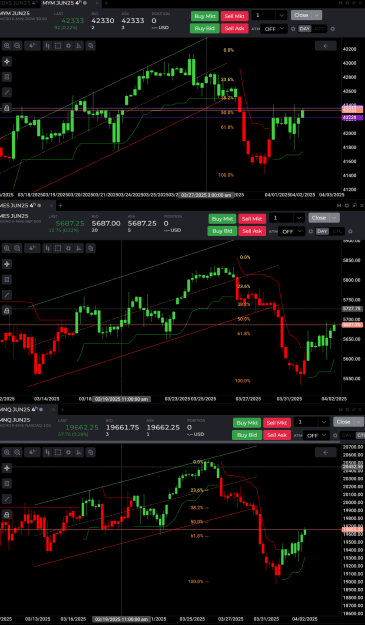Open chart type candlestick icon in MYM toolbar
Image resolution: width=365 pixels, height=625 pixels.
pos(47,46)
